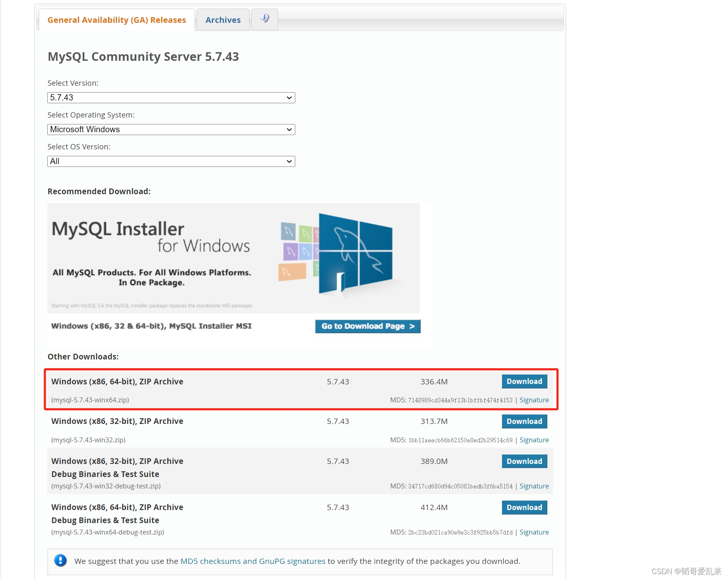This screenshot has width=728, height=579.
Task: Download the Windows x86 64-bit ZIP Archive
Action: pos(524,381)
